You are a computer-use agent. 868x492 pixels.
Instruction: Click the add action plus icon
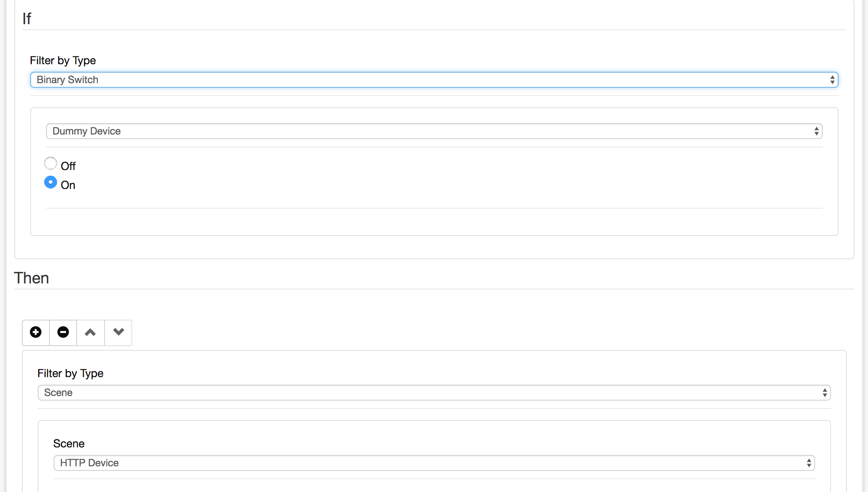click(x=36, y=332)
